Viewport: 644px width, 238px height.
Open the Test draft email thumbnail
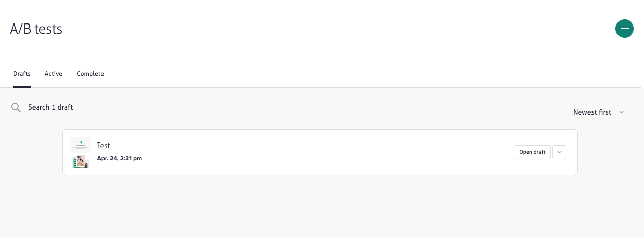[80, 152]
